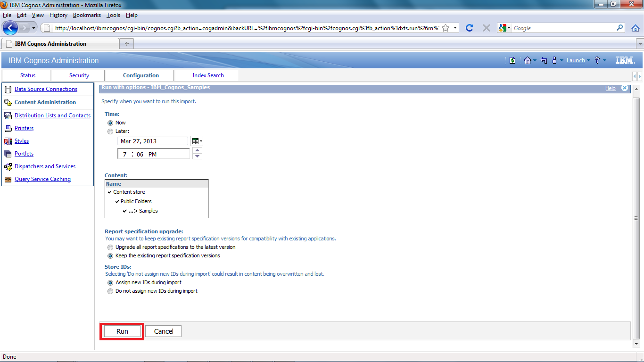Click the Public Folders row
The height and width of the screenshot is (362, 644).
coord(157,201)
